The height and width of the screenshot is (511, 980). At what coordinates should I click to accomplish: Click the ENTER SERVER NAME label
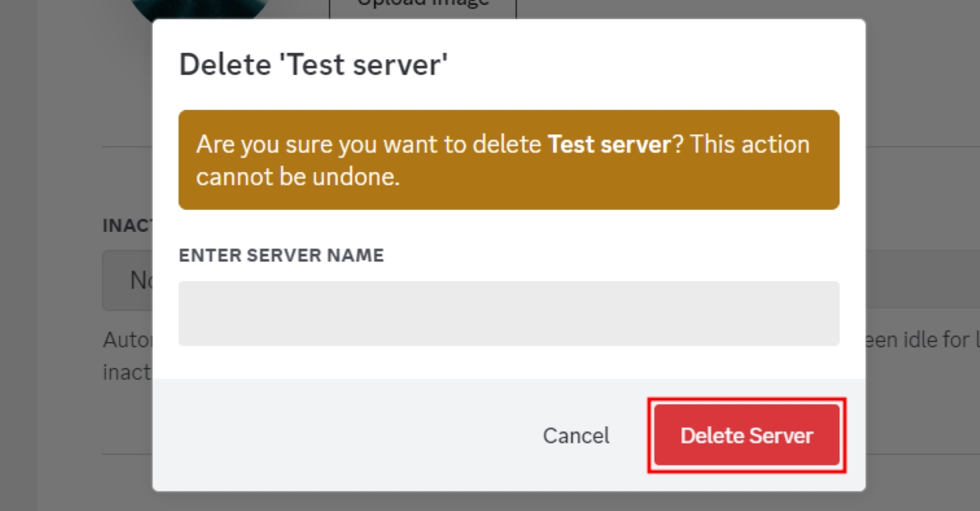pyautogui.click(x=281, y=255)
